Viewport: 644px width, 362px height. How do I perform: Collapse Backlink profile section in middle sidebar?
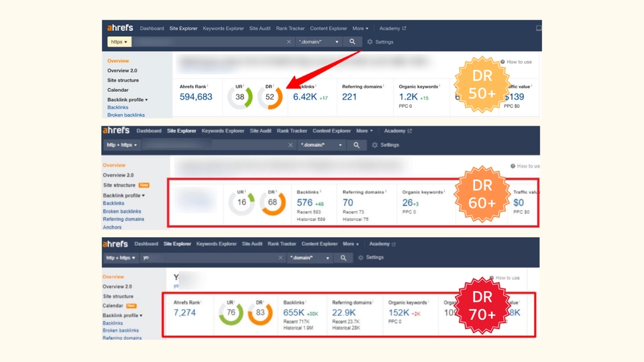[123, 196]
